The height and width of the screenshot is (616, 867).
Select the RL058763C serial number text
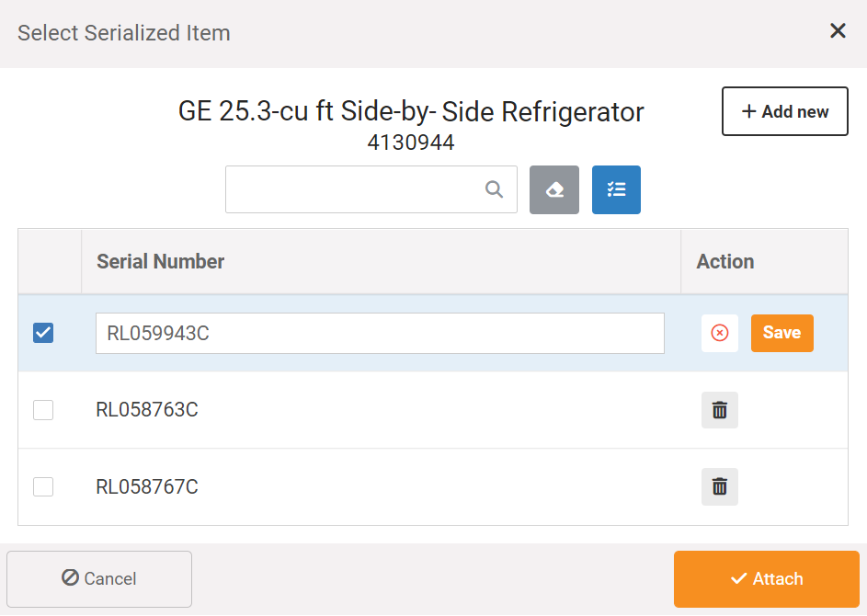coord(147,410)
